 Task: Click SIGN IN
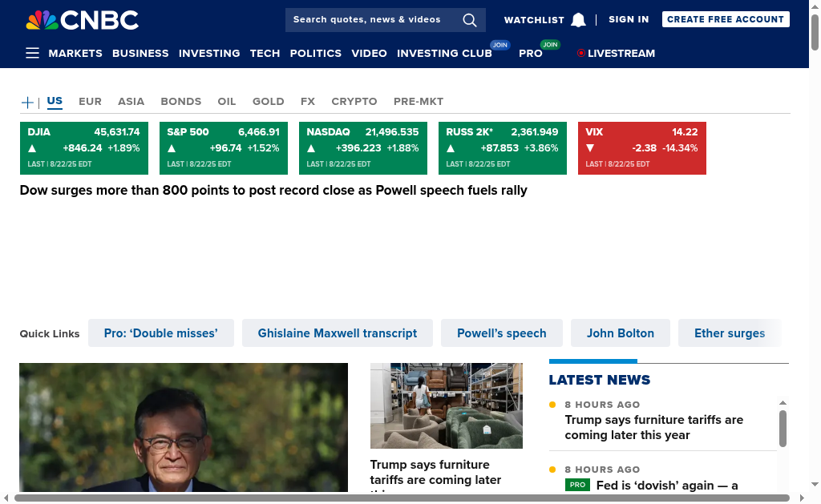coord(629,19)
